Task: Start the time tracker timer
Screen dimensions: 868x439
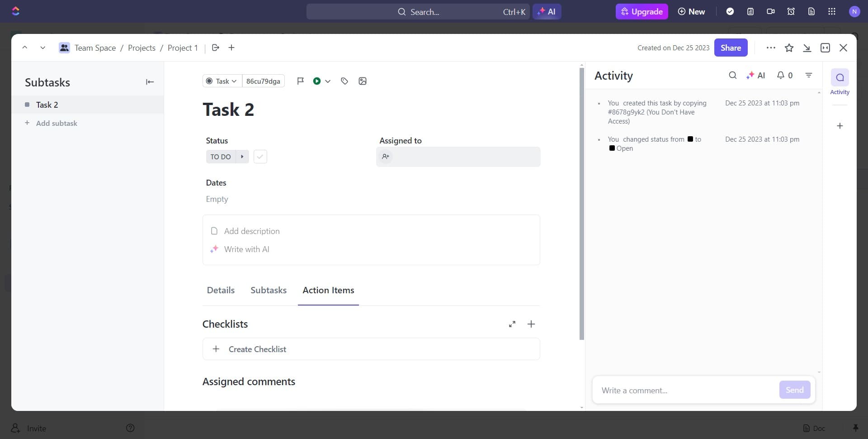Action: coord(316,81)
